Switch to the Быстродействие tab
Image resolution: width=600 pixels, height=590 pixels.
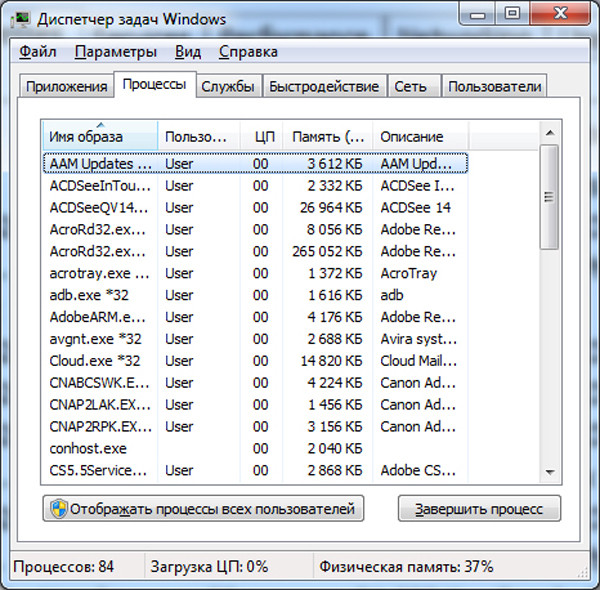click(x=323, y=86)
